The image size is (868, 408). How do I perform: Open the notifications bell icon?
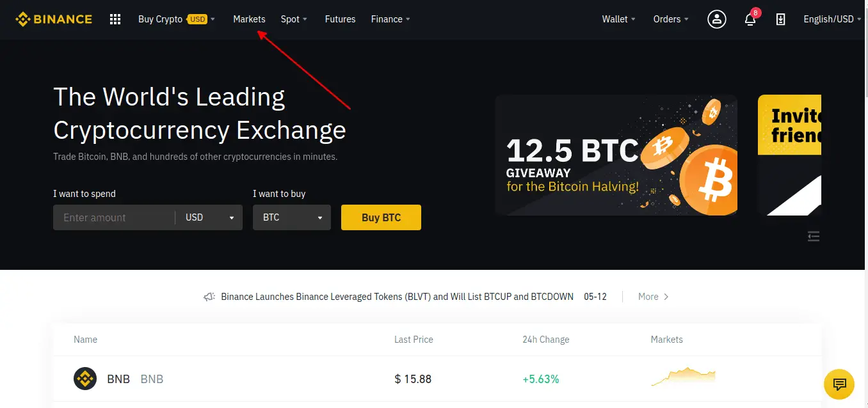pyautogui.click(x=750, y=19)
